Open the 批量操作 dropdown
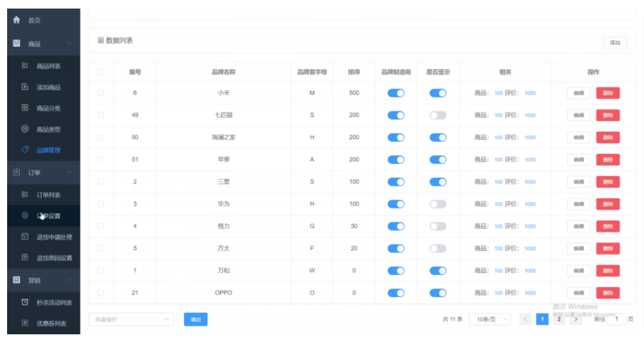The image size is (644, 340). (x=131, y=319)
